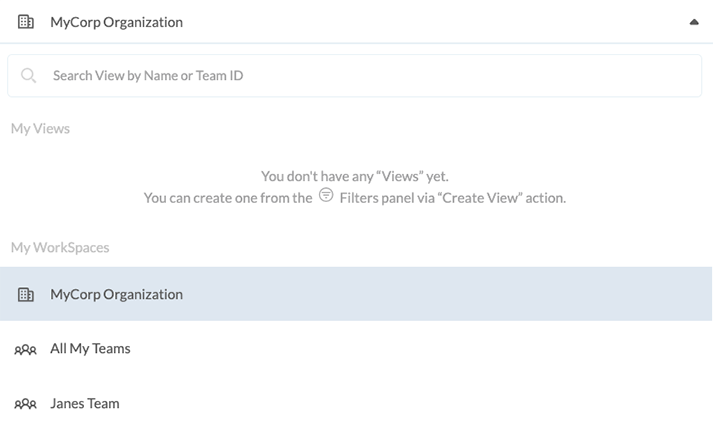Screen dimensions: 713x438
Task: Select the All My Teams workspace
Action: (90, 349)
